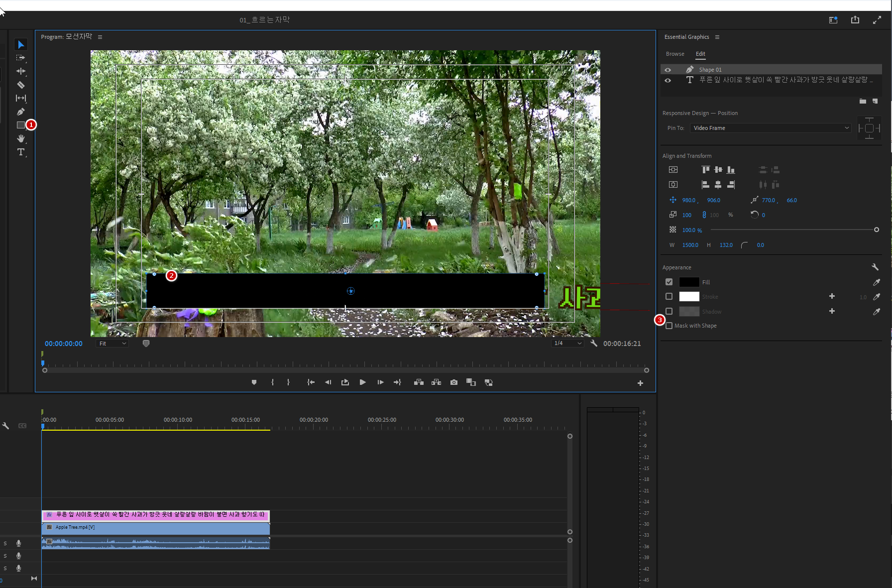Open the black Fill color swatch
This screenshot has height=588, width=892.
[x=689, y=282]
